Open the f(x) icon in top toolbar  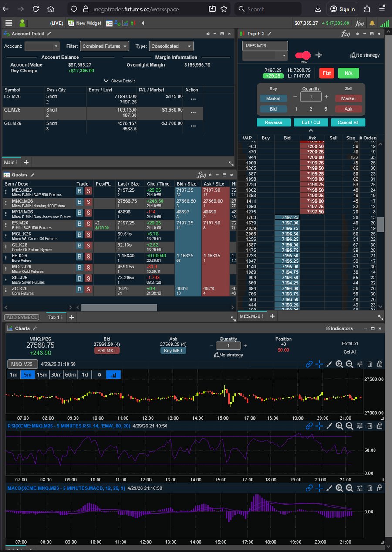tap(359, 23)
